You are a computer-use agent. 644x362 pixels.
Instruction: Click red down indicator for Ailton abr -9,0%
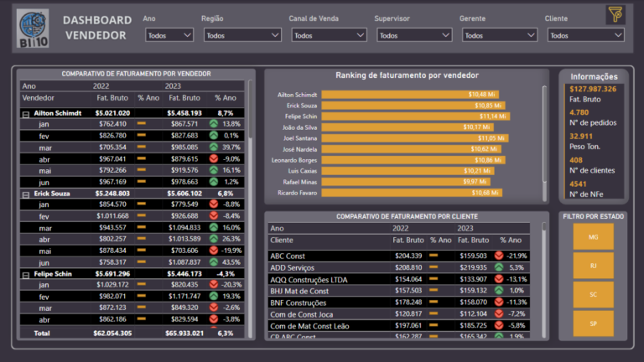214,158
